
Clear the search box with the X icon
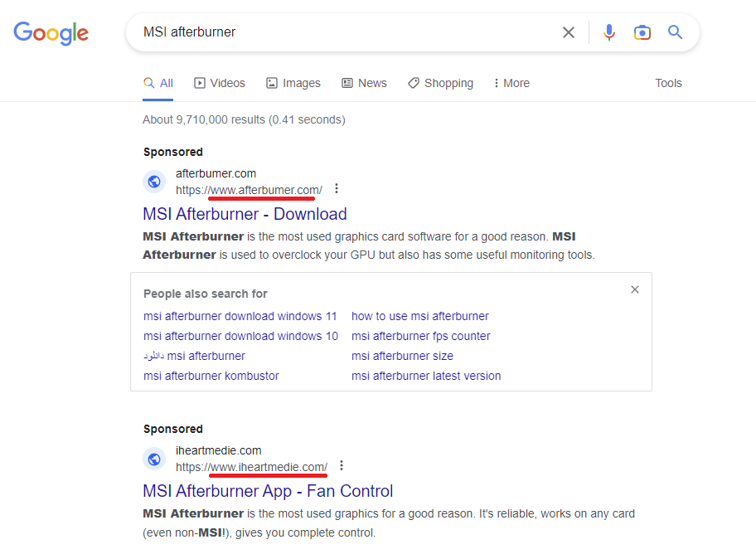tap(569, 32)
